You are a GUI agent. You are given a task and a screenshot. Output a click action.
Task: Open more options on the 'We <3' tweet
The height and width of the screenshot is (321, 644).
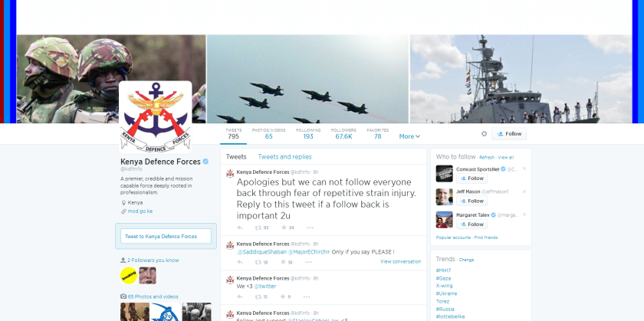[307, 296]
